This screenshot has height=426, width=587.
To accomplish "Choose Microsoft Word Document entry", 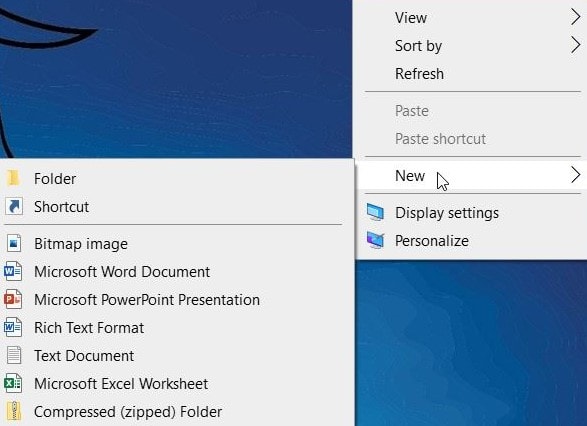I will pos(177,271).
